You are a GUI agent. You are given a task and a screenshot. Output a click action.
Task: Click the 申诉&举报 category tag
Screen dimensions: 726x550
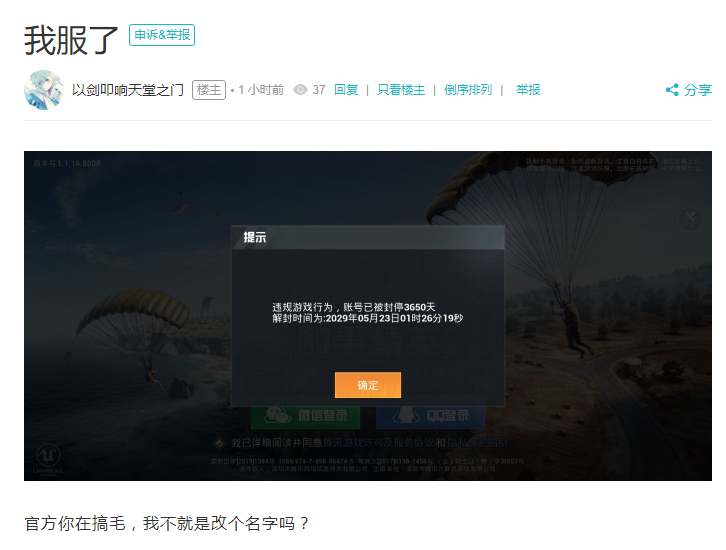162,35
